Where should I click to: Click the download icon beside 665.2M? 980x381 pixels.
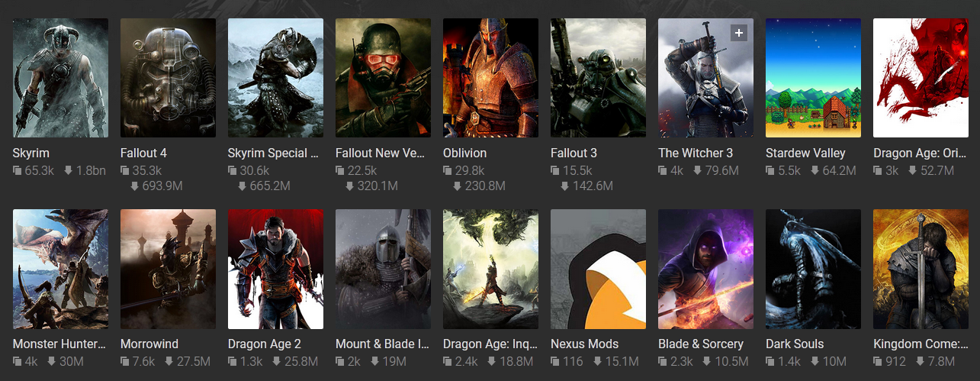(244, 188)
